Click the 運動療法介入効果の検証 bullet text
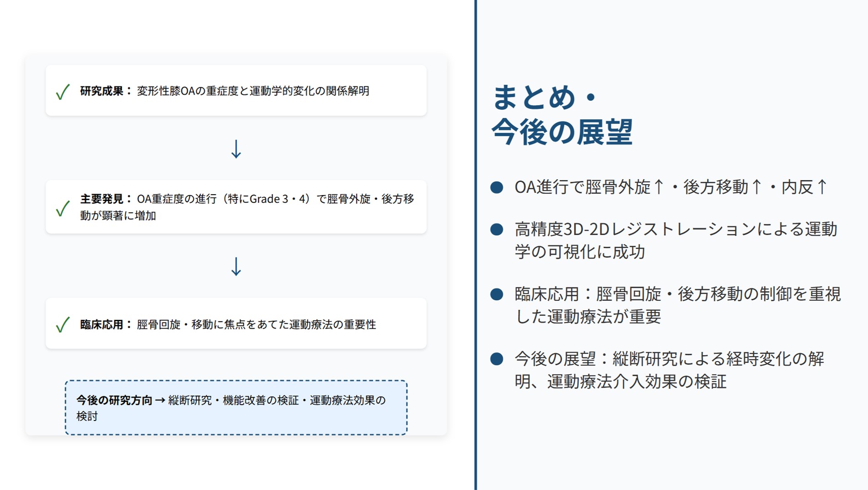The height and width of the screenshot is (490, 868). click(x=637, y=381)
